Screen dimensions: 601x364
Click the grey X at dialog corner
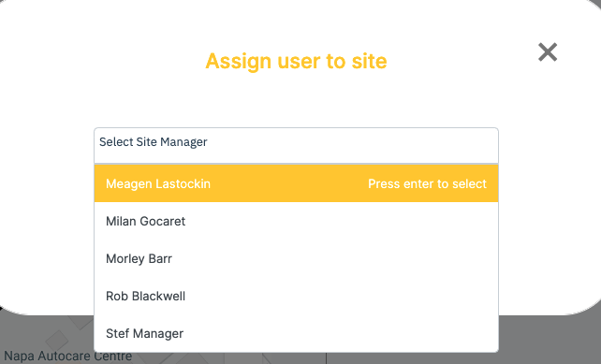548,52
